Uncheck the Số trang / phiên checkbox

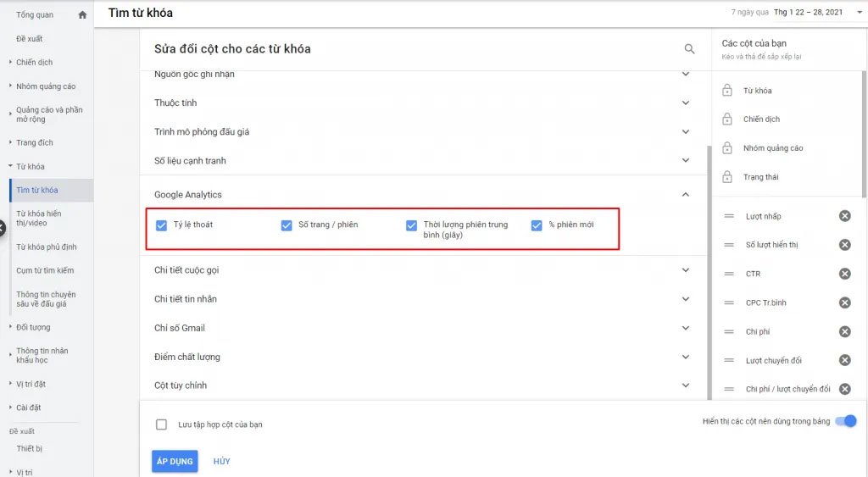287,225
